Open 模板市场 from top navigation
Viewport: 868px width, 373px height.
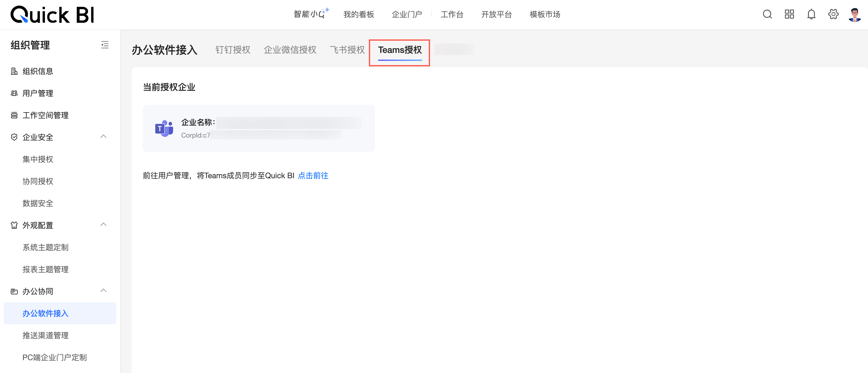(x=545, y=14)
